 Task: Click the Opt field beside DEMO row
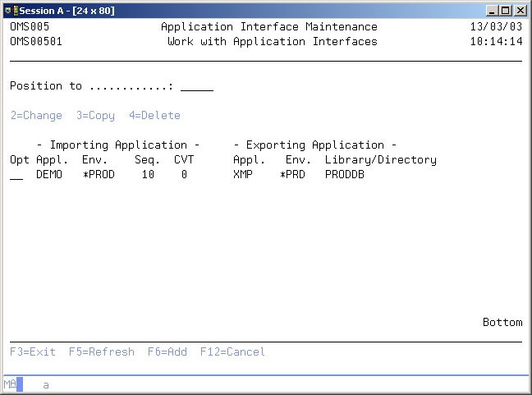click(16, 175)
